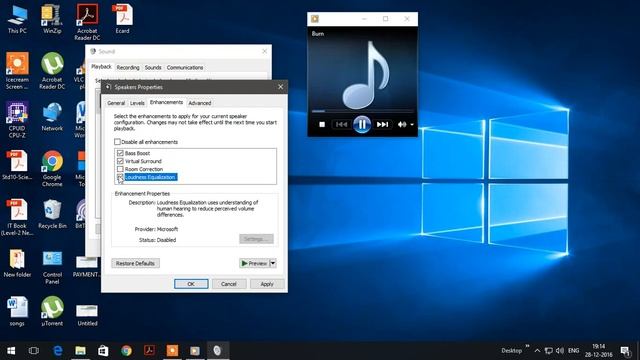Open Windows Start menu
640x360 pixels.
pyautogui.click(x=11, y=351)
